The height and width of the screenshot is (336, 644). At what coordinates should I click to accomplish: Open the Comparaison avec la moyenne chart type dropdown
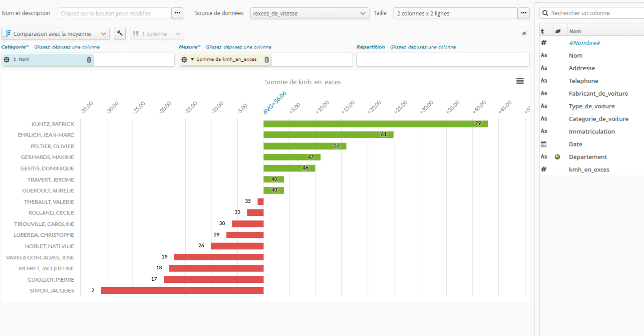[x=55, y=34]
